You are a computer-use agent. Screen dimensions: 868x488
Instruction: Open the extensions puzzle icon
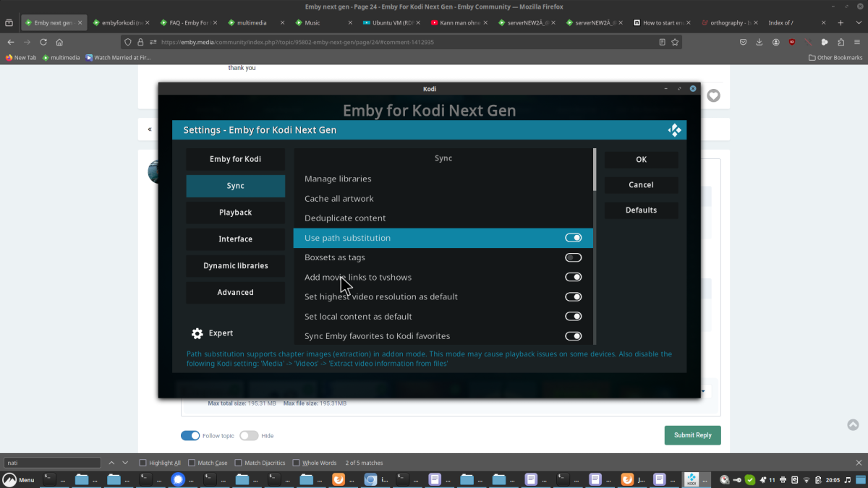point(841,42)
